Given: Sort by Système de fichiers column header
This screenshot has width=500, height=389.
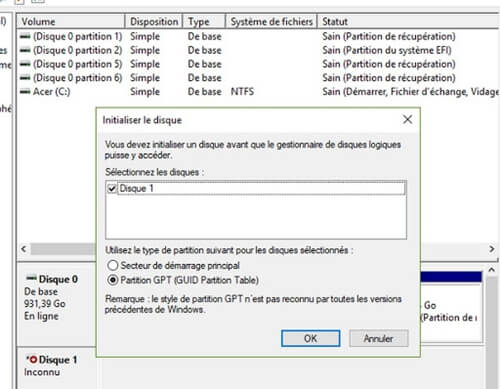Looking at the screenshot, I should click(x=271, y=22).
